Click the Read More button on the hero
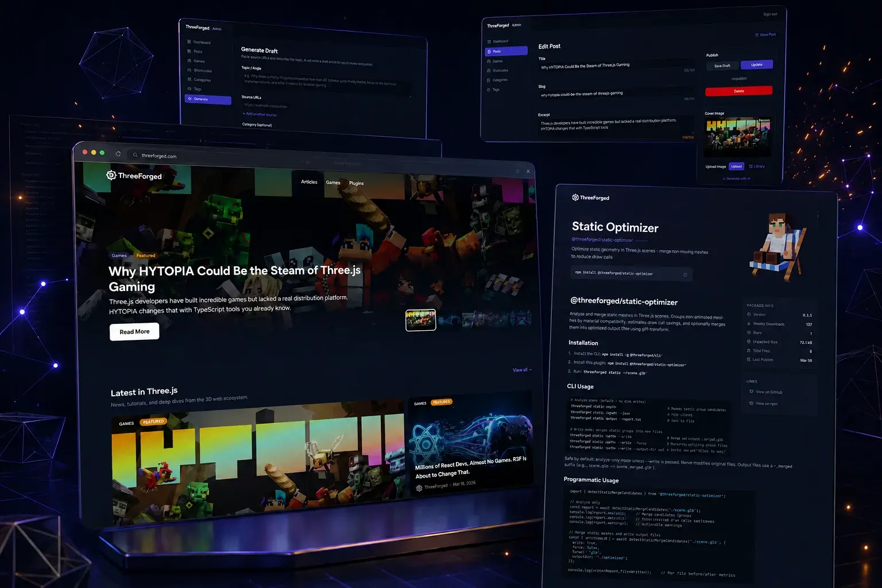 click(134, 332)
